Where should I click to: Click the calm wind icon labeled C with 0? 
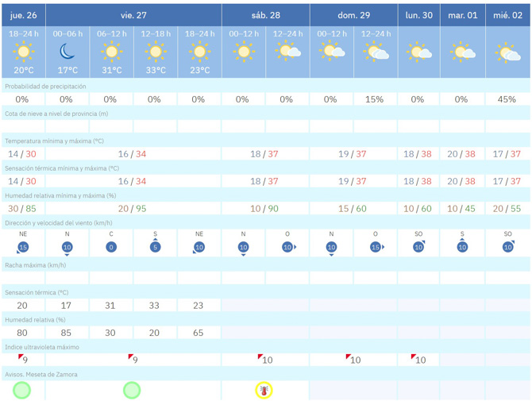[x=110, y=247]
